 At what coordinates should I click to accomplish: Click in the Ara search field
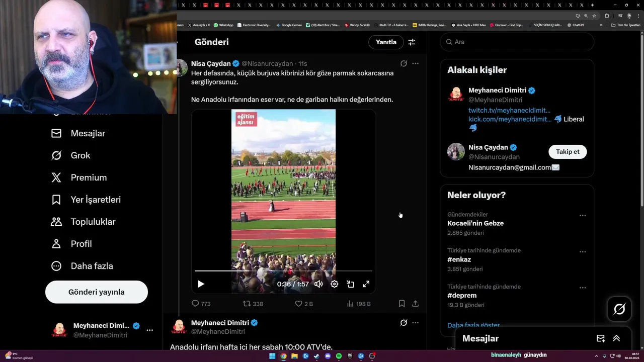pyautogui.click(x=517, y=42)
